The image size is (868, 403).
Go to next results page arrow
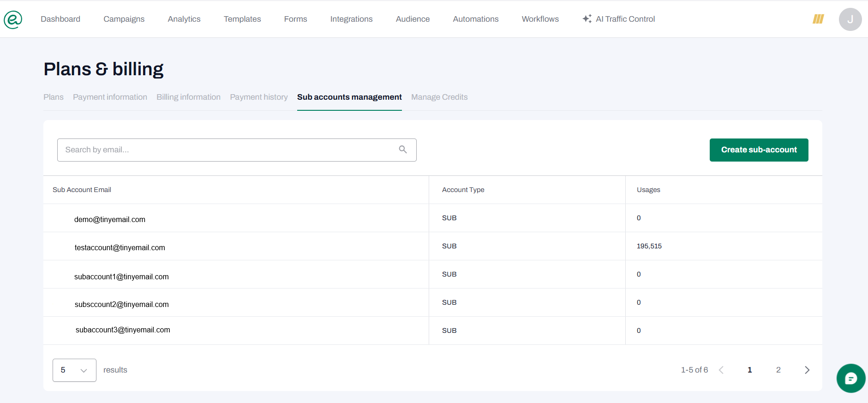[x=807, y=370]
